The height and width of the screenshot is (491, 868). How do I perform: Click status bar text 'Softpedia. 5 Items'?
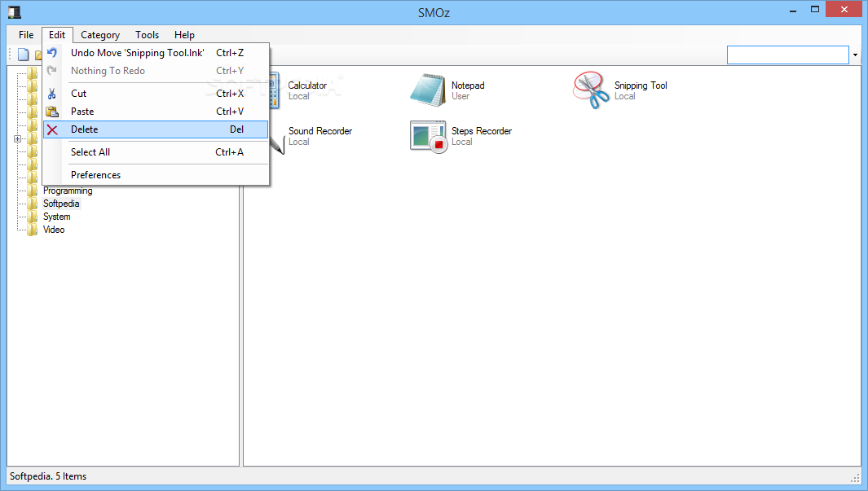tap(48, 476)
